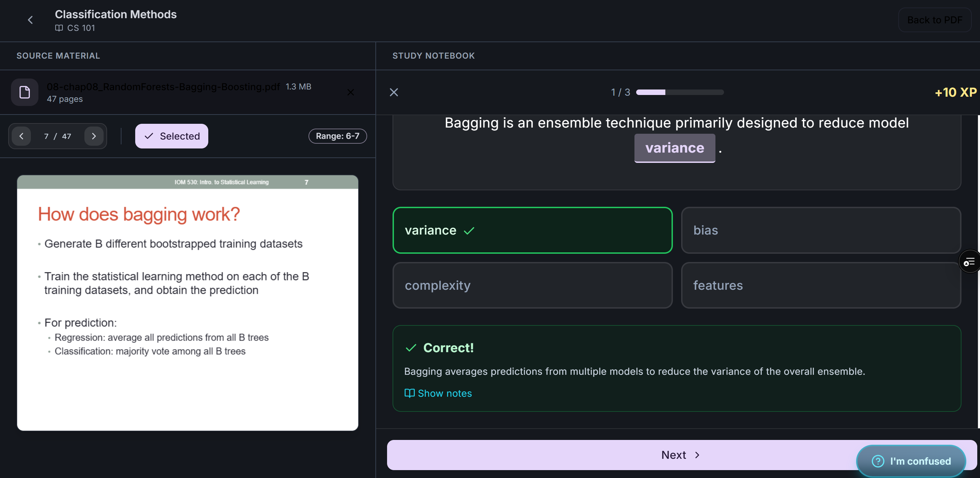The width and height of the screenshot is (980, 478).
Task: Click the back arrow beside Classification Methods
Action: point(31,20)
